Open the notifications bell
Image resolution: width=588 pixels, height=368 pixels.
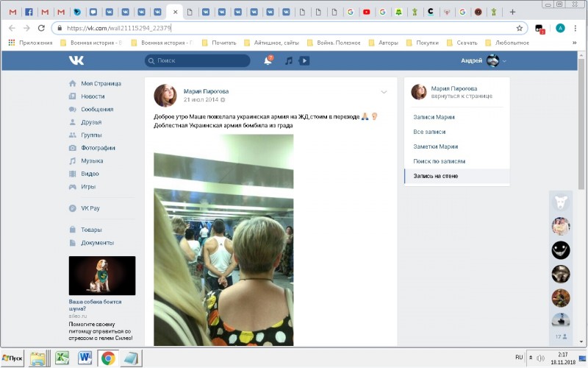268,60
